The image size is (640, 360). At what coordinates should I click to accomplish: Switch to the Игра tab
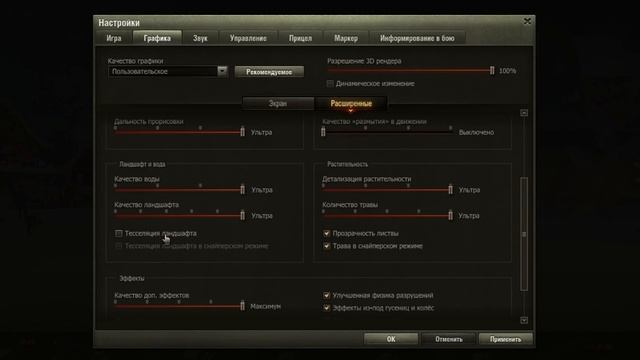114,38
